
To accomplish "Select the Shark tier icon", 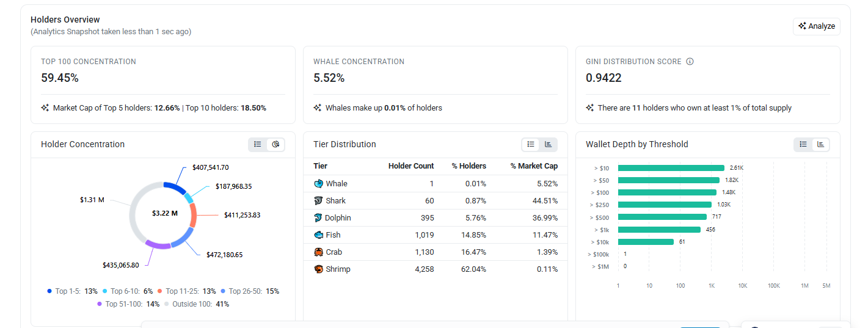I will coord(318,201).
